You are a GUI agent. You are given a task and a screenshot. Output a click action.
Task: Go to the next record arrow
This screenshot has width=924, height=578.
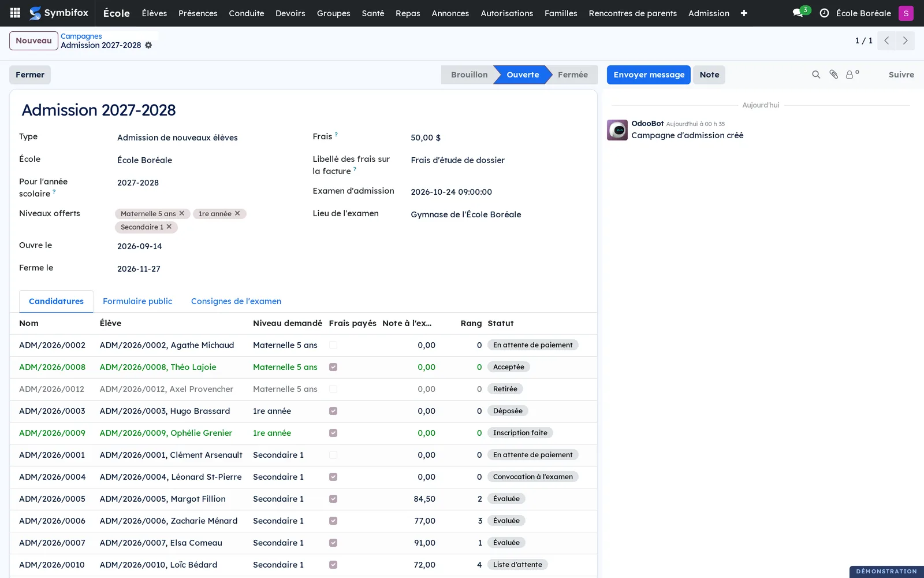click(x=905, y=40)
